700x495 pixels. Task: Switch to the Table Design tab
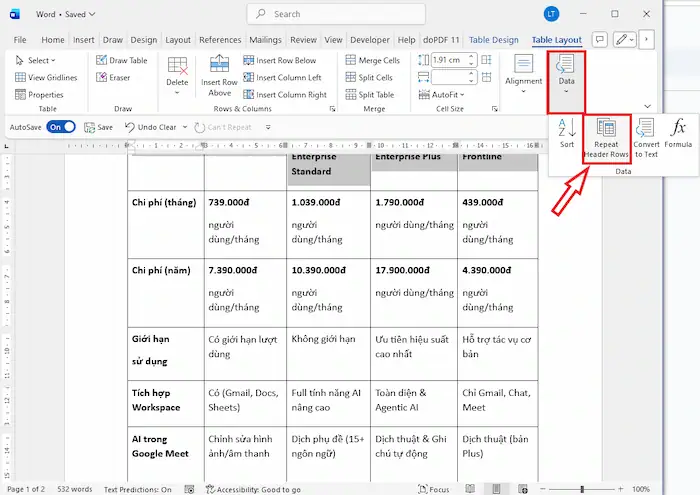pyautogui.click(x=493, y=40)
